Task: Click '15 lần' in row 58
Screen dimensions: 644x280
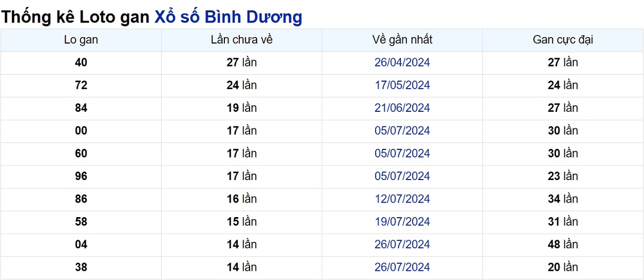Action: point(241,221)
